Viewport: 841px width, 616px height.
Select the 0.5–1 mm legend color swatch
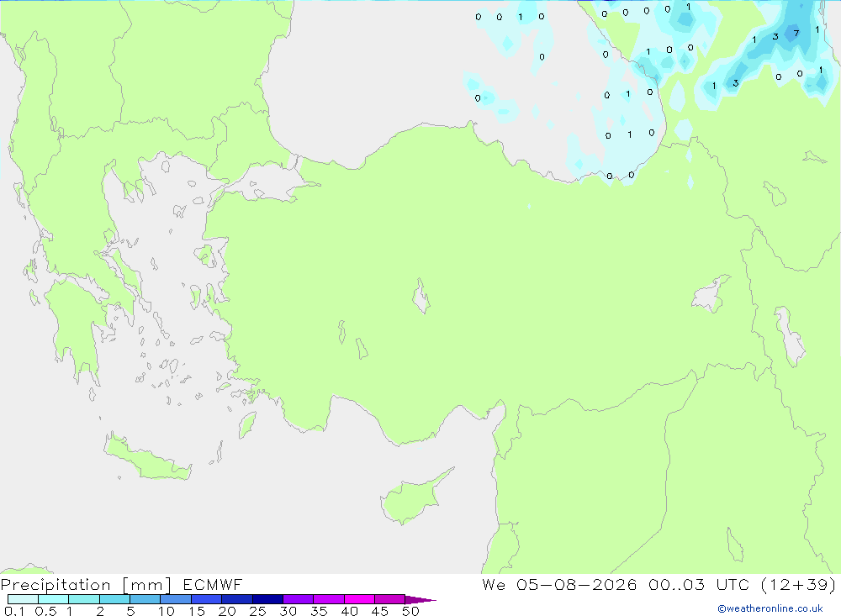click(x=54, y=599)
